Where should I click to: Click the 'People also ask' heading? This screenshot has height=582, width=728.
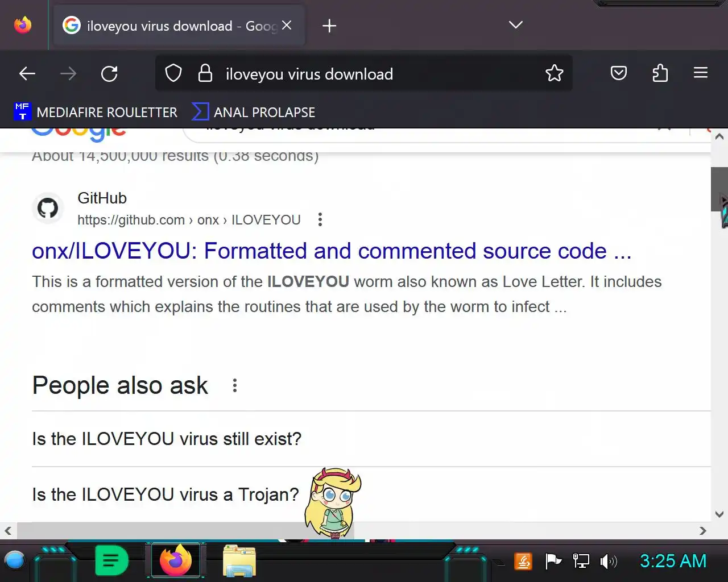[x=121, y=385]
